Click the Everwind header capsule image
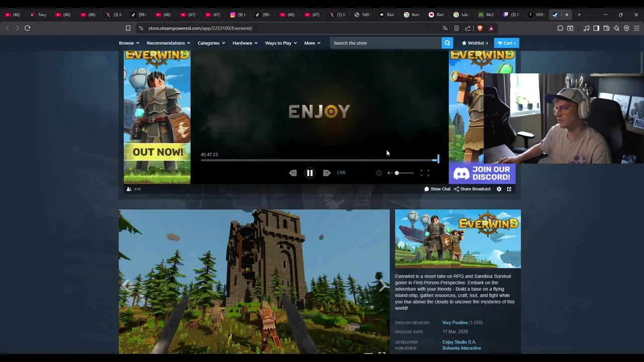Image resolution: width=644 pixels, height=362 pixels. pyautogui.click(x=458, y=239)
